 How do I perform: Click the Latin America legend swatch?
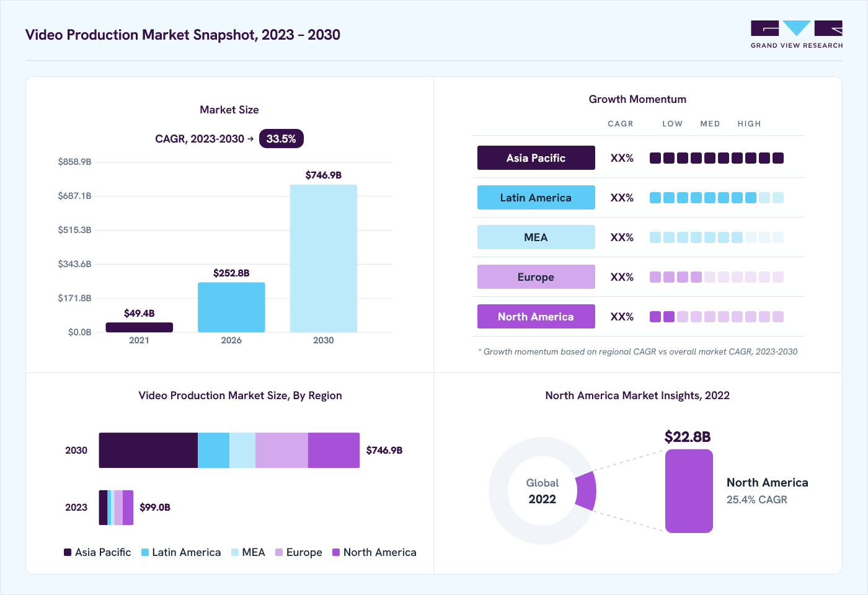[145, 552]
